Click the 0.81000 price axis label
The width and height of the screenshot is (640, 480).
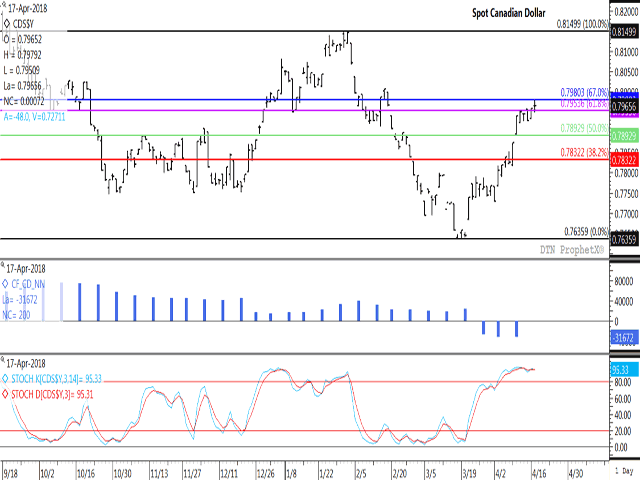point(627,52)
